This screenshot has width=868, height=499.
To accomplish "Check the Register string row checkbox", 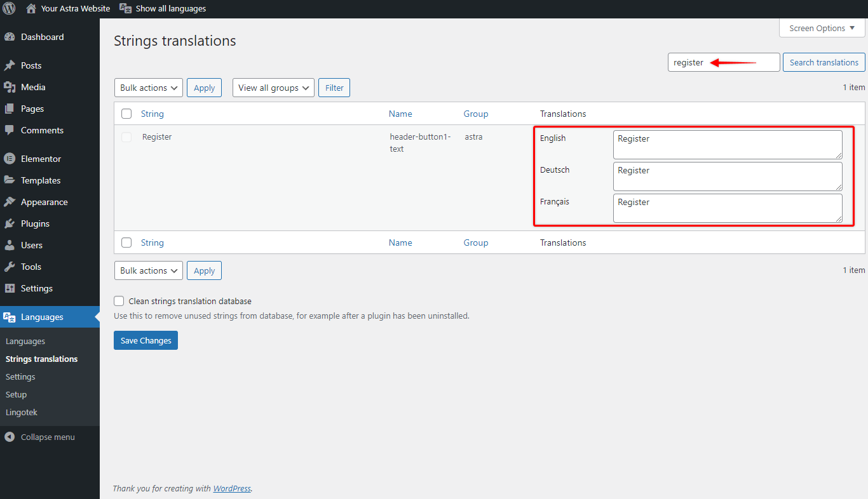I will click(x=126, y=136).
